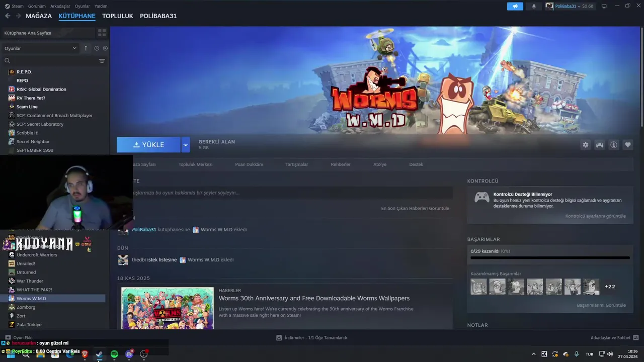Show hidden tray icons chevron

(x=533, y=354)
